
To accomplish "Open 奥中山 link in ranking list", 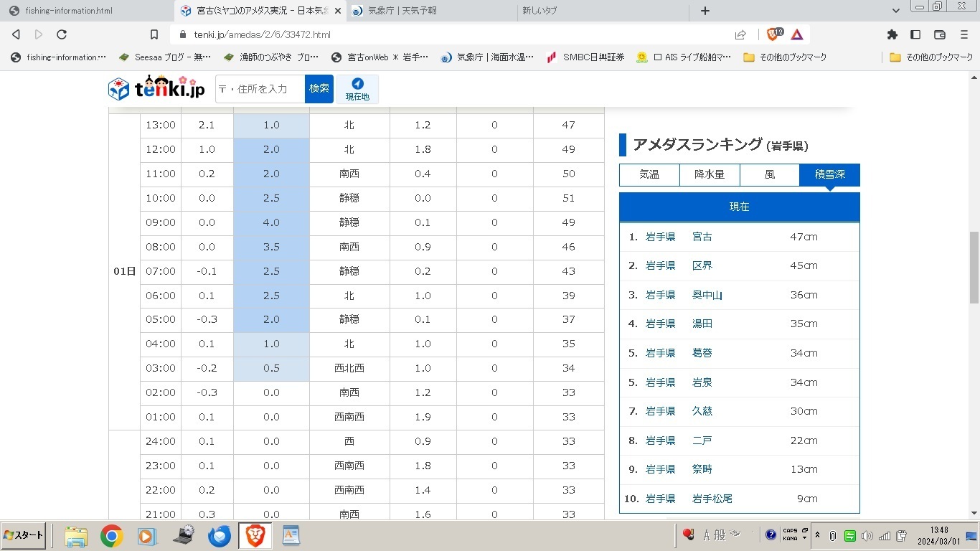I will tap(707, 295).
